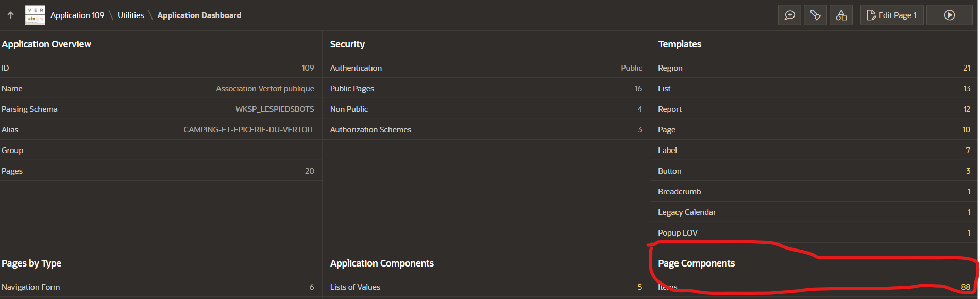
Task: Open the Region templates count 21
Action: click(x=966, y=68)
